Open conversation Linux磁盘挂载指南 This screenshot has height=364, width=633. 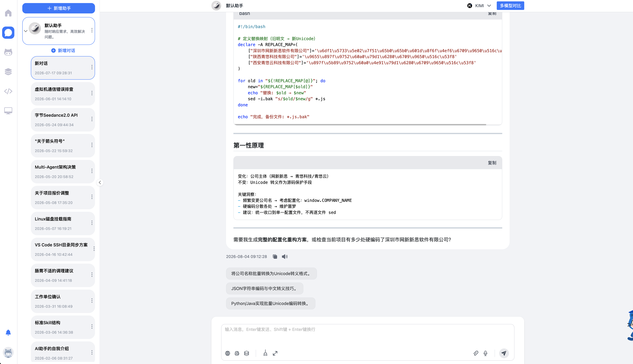(63, 223)
